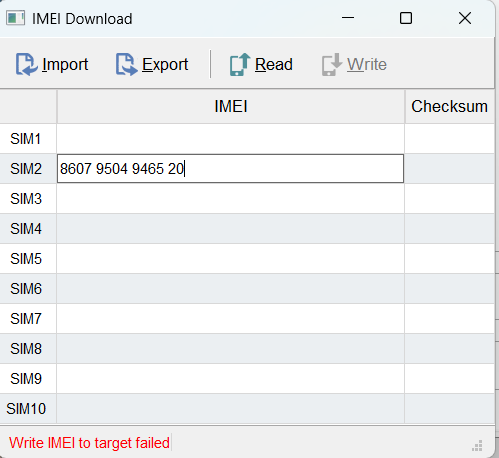Select the SIM9 row header
This screenshot has height=458, width=499.
coord(28,379)
